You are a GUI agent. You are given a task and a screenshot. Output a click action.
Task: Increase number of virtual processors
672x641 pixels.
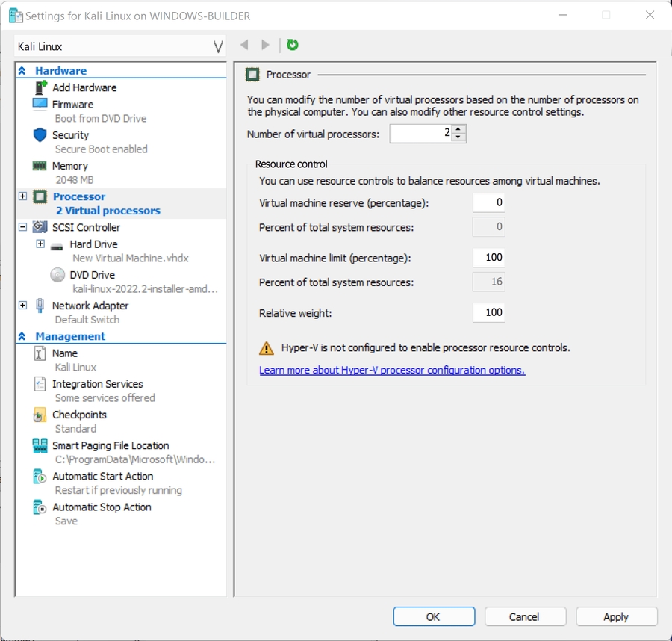point(458,129)
